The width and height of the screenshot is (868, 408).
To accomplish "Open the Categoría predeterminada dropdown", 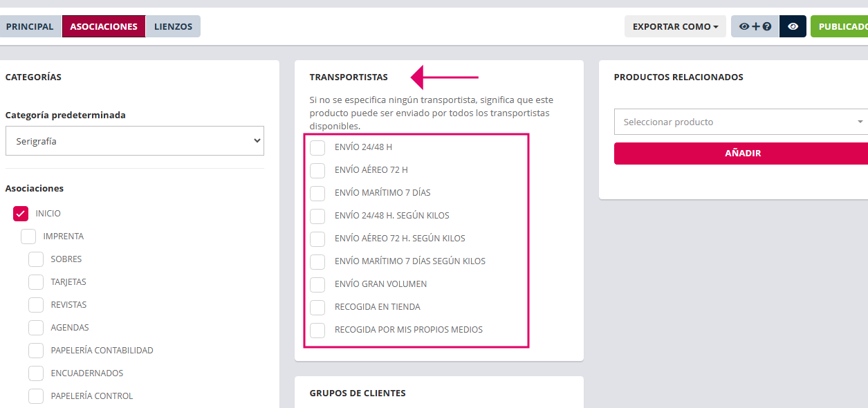I will 135,140.
